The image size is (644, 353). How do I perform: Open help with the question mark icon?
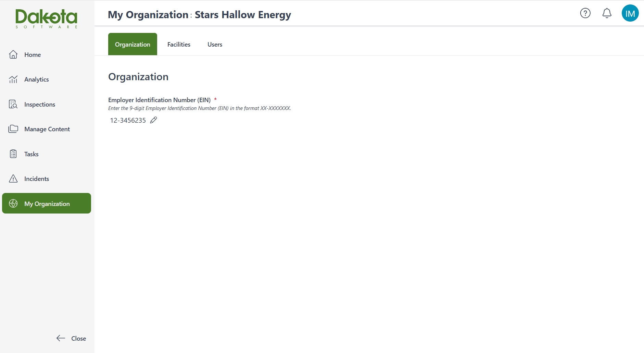coord(585,13)
